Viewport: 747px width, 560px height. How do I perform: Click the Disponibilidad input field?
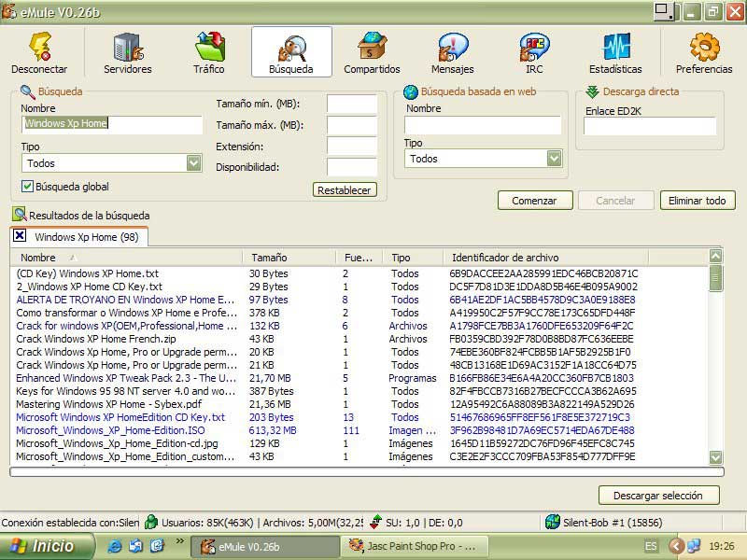[x=352, y=167]
